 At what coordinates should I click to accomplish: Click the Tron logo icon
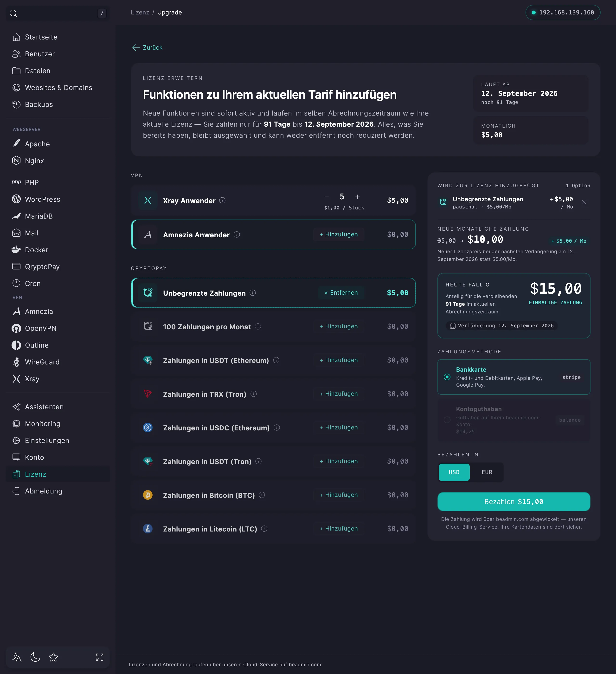(148, 394)
